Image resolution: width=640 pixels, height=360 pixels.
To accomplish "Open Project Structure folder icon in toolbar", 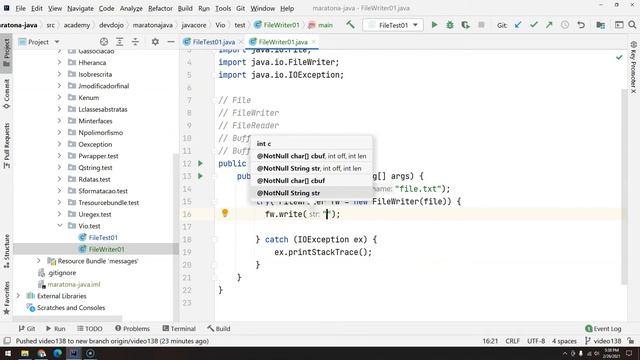I will (600, 25).
